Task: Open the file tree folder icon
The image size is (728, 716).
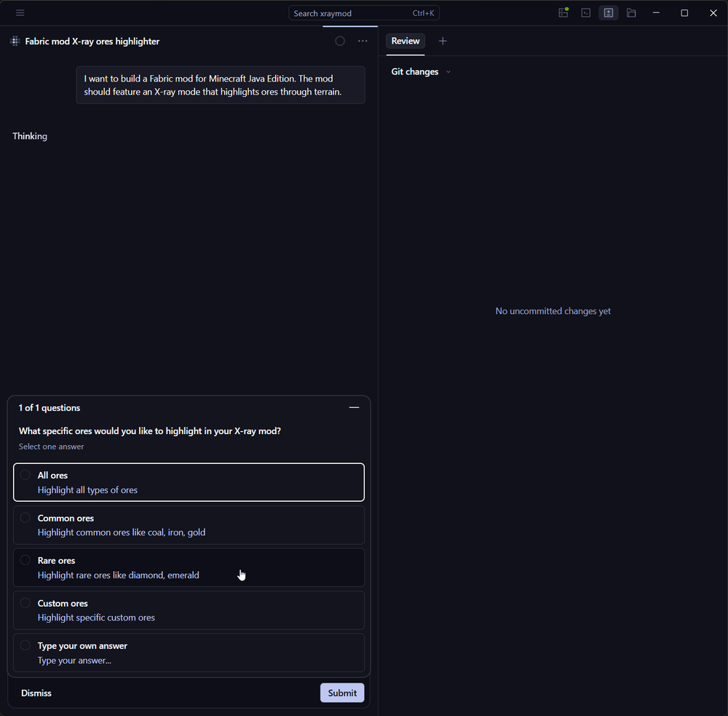Action: point(631,13)
